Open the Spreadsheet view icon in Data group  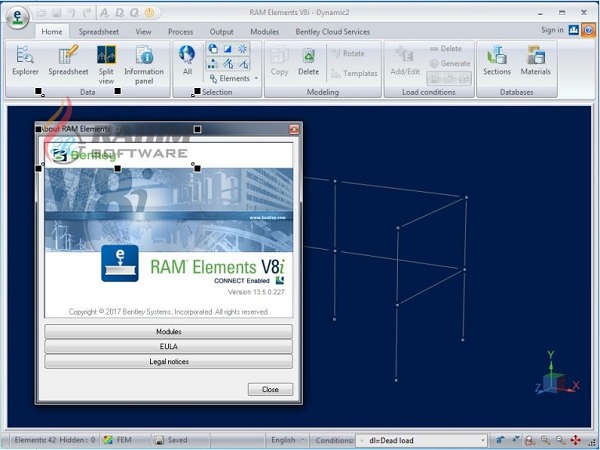pos(68,60)
